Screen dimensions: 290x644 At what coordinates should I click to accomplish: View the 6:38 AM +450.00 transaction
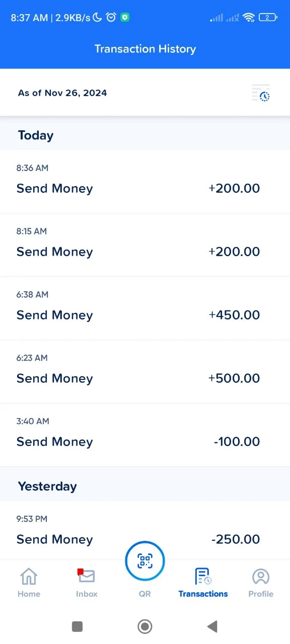[145, 308]
